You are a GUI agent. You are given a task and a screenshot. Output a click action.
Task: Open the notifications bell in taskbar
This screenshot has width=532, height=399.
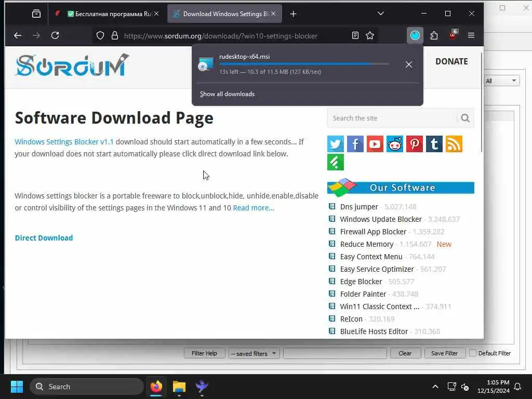[518, 387]
